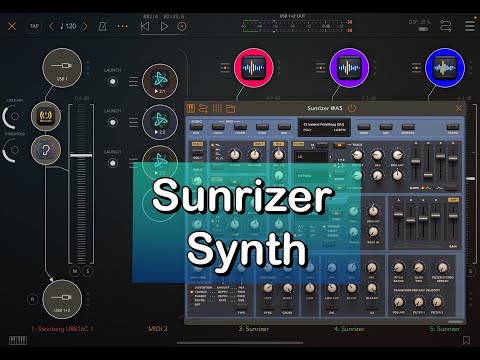This screenshot has height=360, width=480.
Task: Start playback with the play button
Action: (x=164, y=26)
